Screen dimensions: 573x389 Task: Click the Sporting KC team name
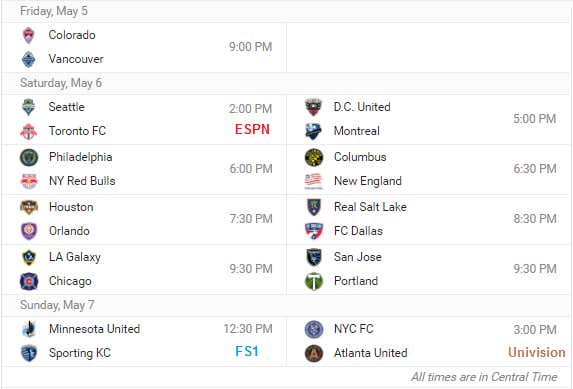point(80,353)
